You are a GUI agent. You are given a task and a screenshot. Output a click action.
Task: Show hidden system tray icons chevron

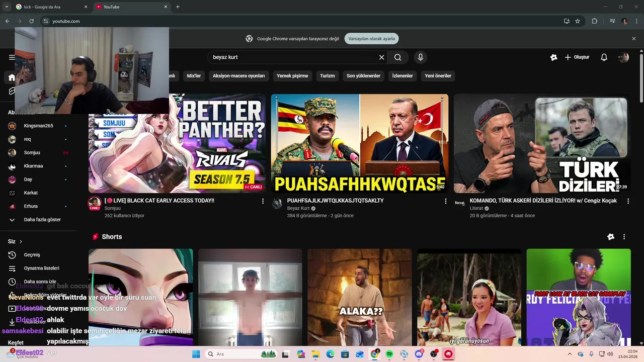(570, 354)
